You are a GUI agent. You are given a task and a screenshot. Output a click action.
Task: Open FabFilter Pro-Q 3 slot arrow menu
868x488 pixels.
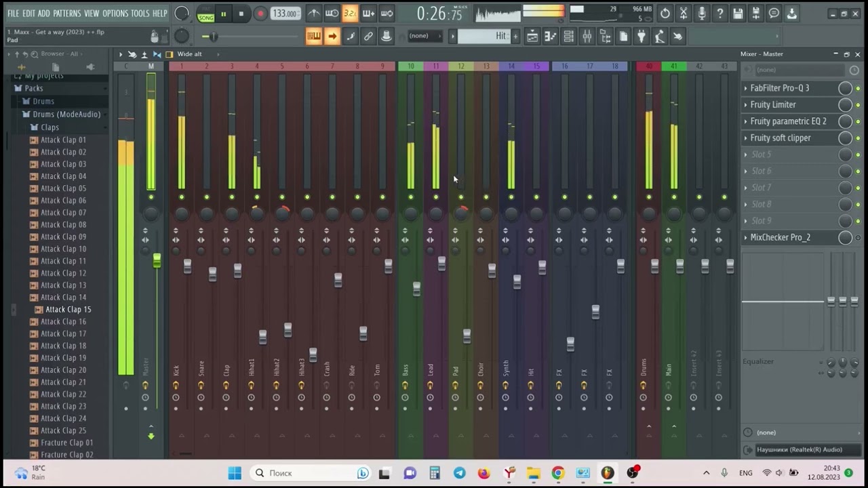(x=745, y=88)
